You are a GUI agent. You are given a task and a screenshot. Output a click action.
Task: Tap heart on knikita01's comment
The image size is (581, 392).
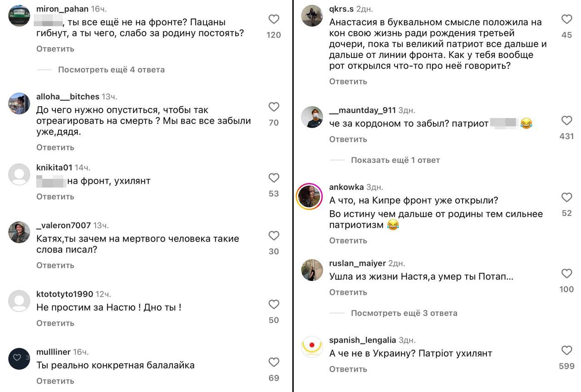point(274,178)
